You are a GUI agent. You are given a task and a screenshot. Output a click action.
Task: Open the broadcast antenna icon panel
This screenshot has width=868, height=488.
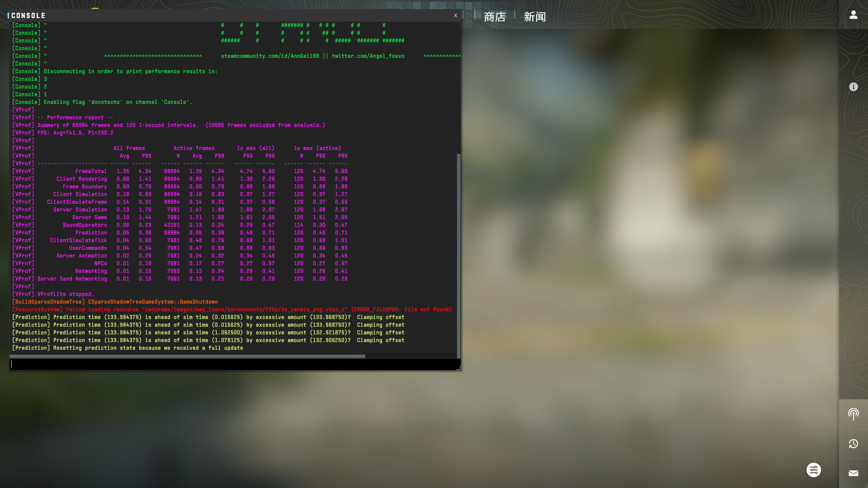853,414
